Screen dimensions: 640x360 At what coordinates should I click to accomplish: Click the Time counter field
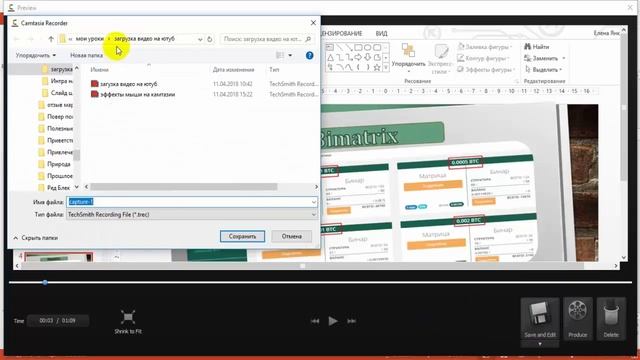pos(58,321)
